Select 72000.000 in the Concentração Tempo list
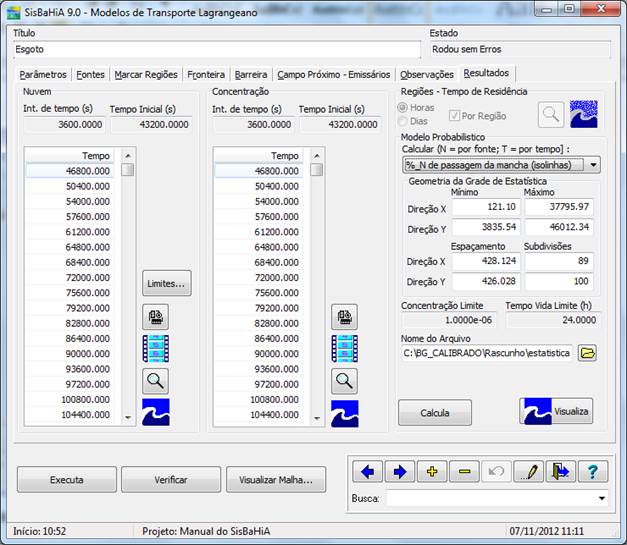The width and height of the screenshot is (627, 545). click(258, 277)
